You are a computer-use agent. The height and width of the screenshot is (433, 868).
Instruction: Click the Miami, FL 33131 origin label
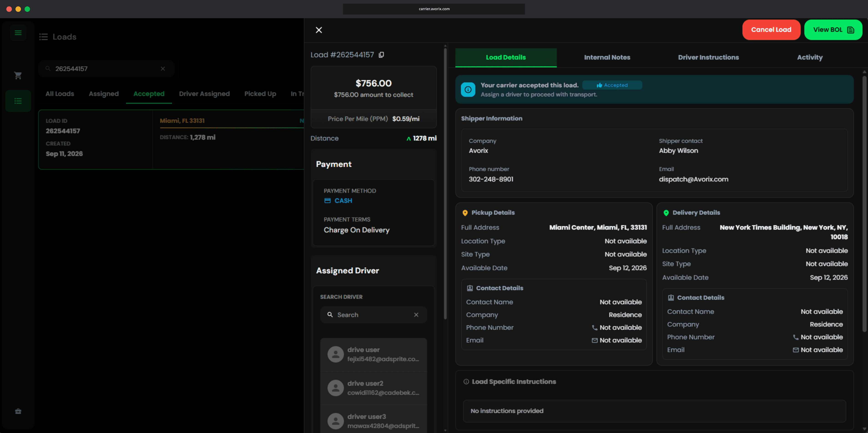click(x=182, y=121)
